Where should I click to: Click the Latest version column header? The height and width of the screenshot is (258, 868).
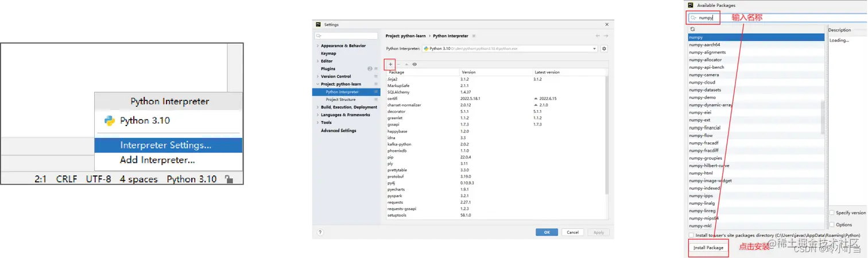568,72
